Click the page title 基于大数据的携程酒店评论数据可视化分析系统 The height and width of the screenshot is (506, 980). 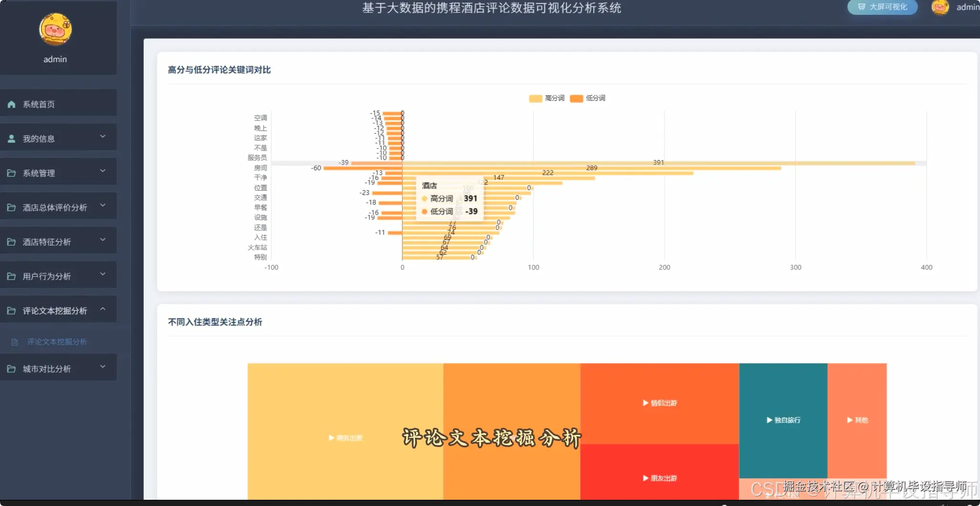pos(492,8)
